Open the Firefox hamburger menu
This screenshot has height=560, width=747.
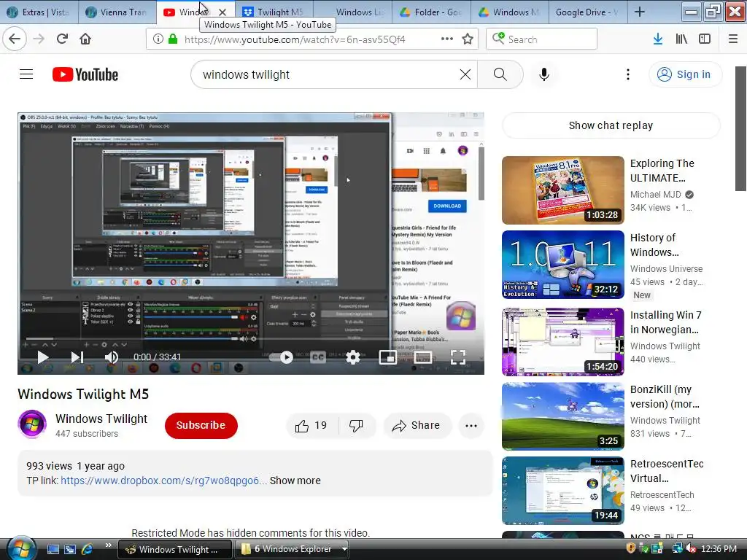tap(733, 39)
